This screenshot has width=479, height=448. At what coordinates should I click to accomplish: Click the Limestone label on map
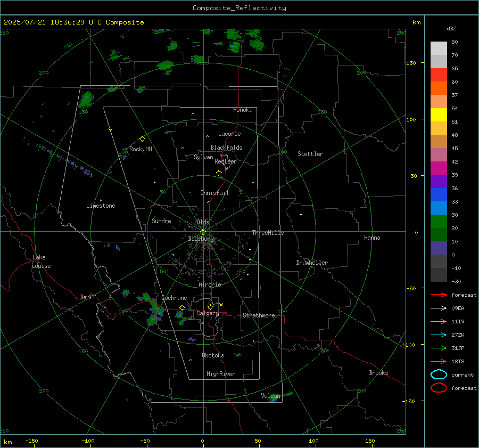(x=101, y=206)
